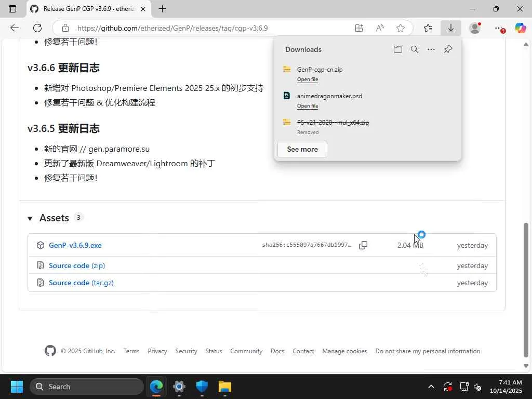
Task: Open Status footer link
Action: pos(214,351)
